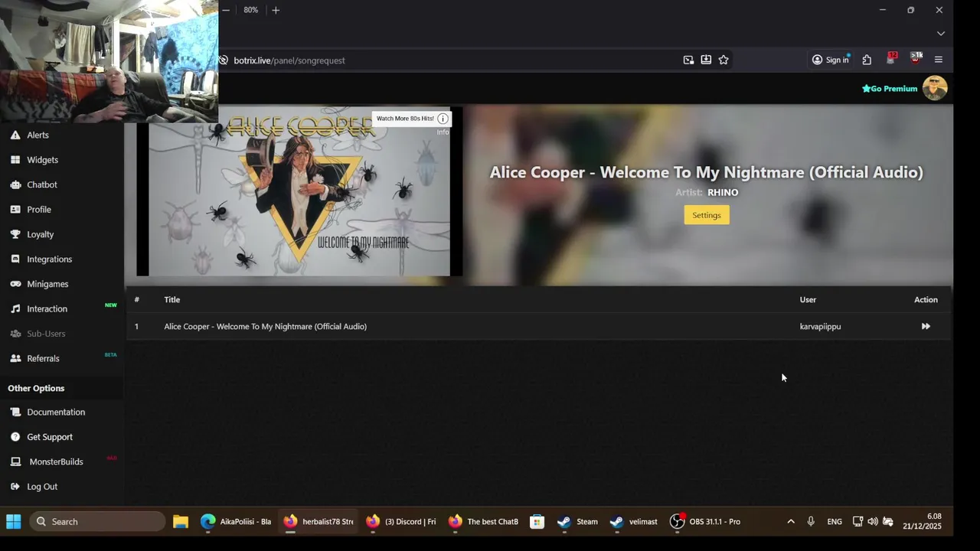Switch to Edge AikaPoliisi window

236,521
